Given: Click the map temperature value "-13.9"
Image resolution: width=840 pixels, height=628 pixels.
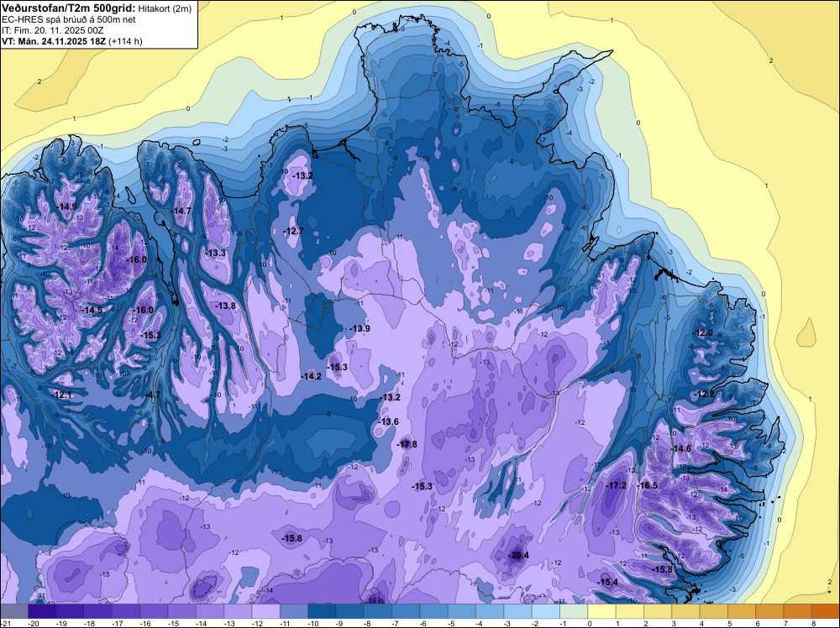Looking at the screenshot, I should (x=360, y=328).
